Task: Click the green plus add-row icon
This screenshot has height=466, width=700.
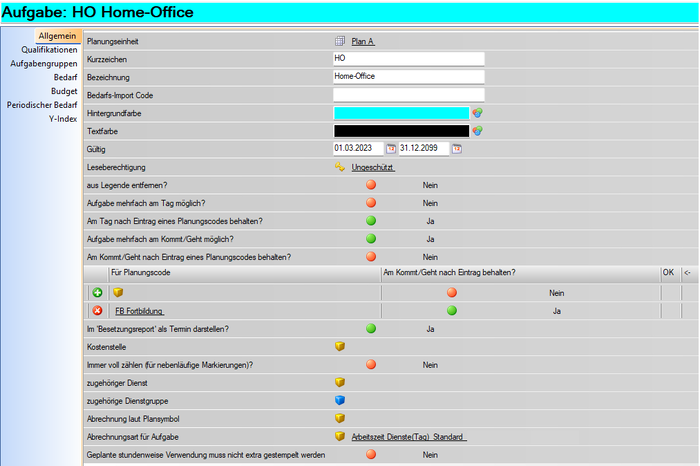Action: click(x=97, y=292)
